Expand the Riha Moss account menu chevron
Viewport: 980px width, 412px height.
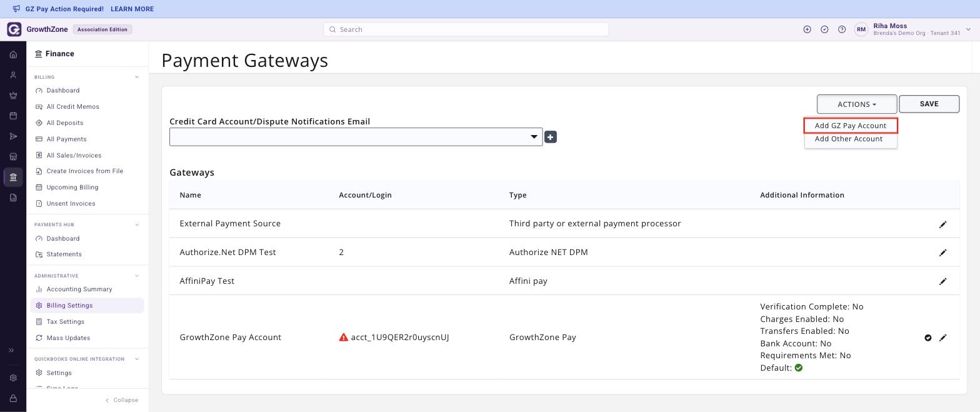tap(968, 29)
